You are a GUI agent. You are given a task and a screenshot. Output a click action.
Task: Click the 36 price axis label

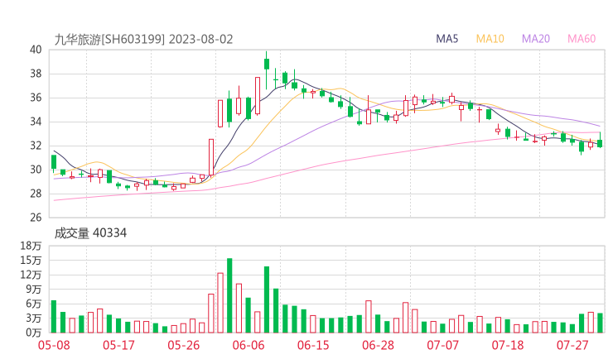[36, 98]
